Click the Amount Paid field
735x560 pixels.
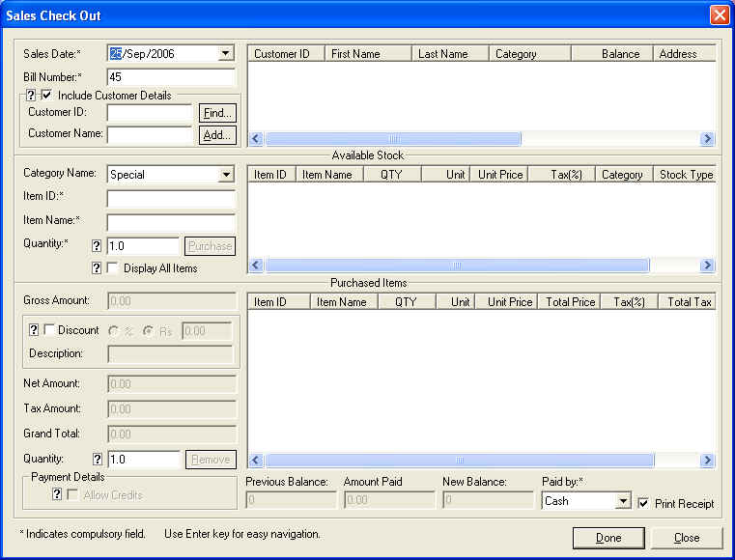(389, 499)
